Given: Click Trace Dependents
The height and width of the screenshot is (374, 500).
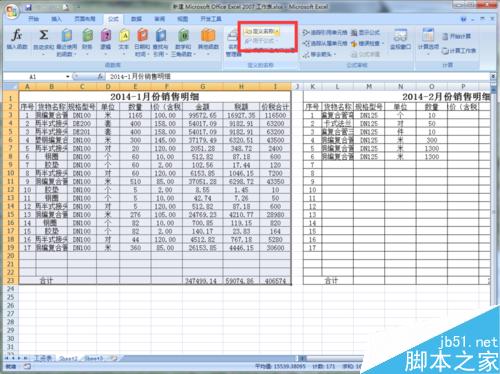Looking at the screenshot, I should point(325,43).
